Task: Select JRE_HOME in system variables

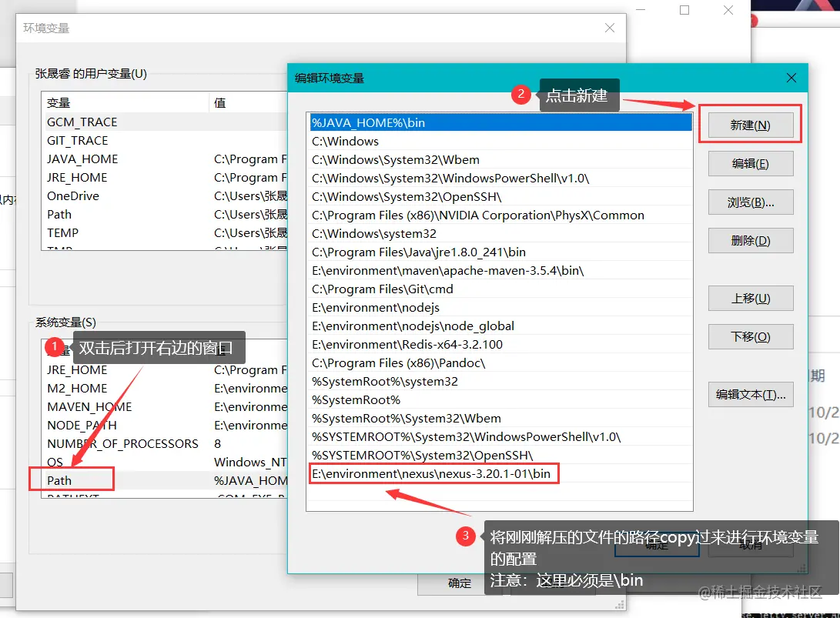Action: coord(165,370)
